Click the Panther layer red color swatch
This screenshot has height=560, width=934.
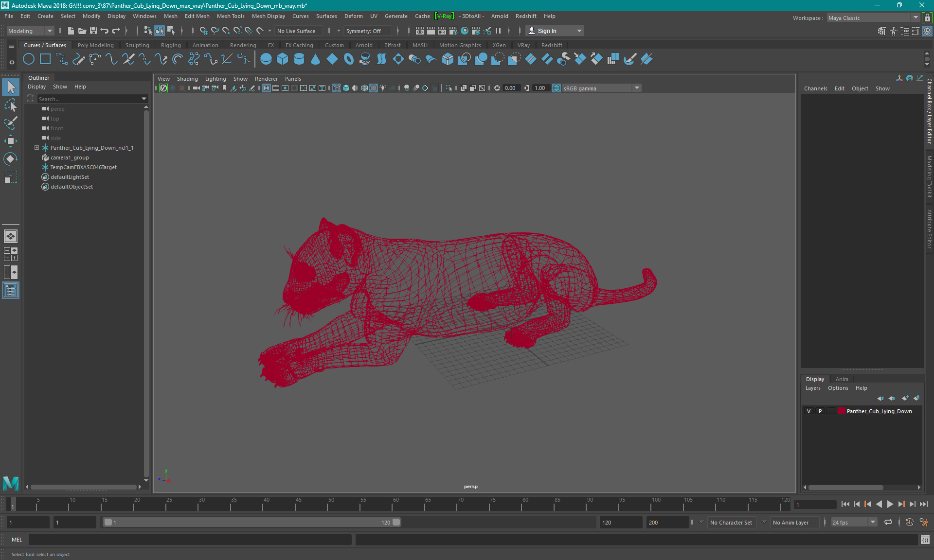click(x=841, y=411)
